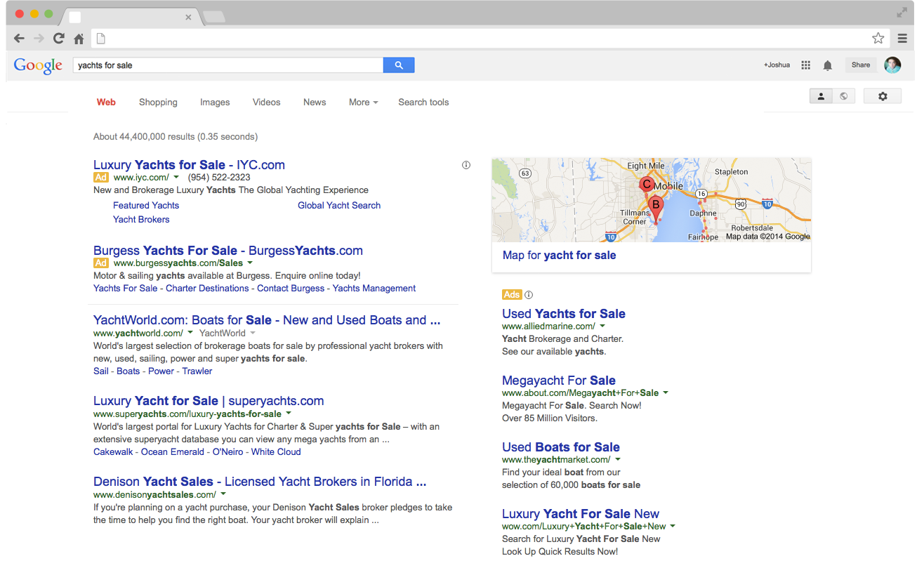924x568 pixels.
Task: Open arrow beside theyachtmarket.com URL
Action: coord(618,459)
